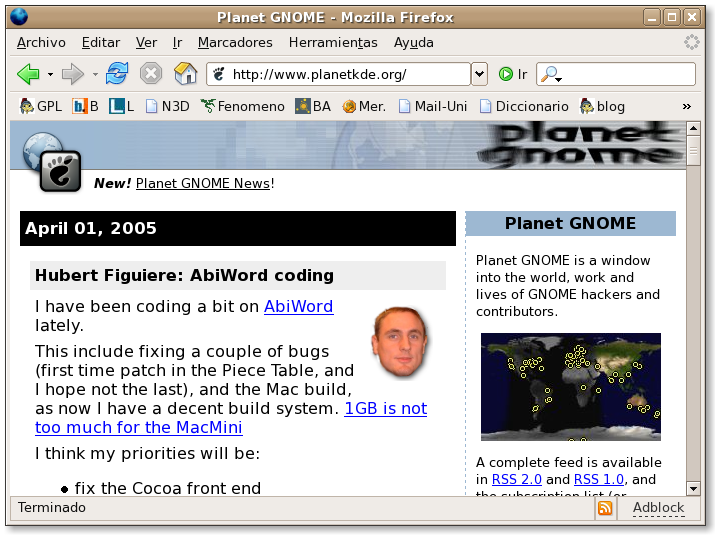Open the blog bookmark
The height and width of the screenshot is (535, 715).
602,106
